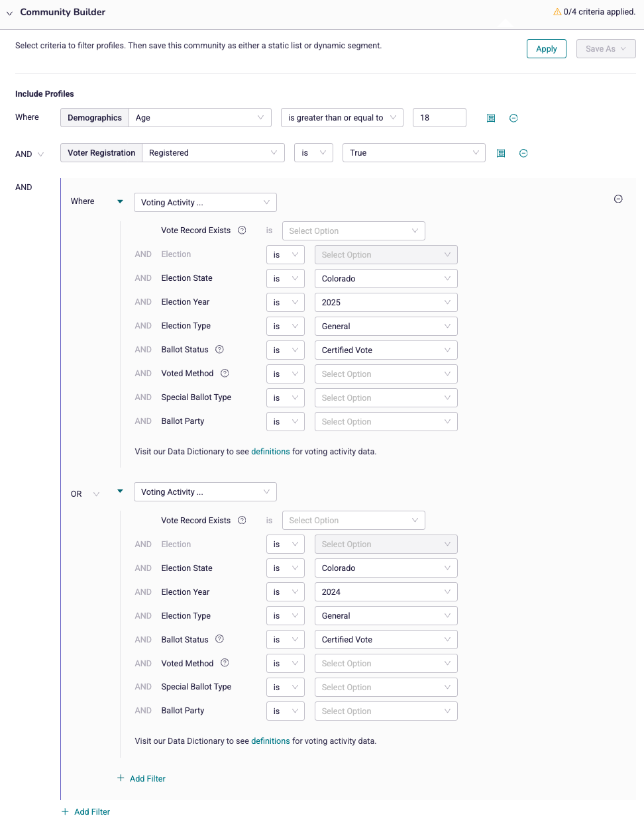Open the definitions link in the 2025 group
The height and width of the screenshot is (820, 644).
[270, 452]
